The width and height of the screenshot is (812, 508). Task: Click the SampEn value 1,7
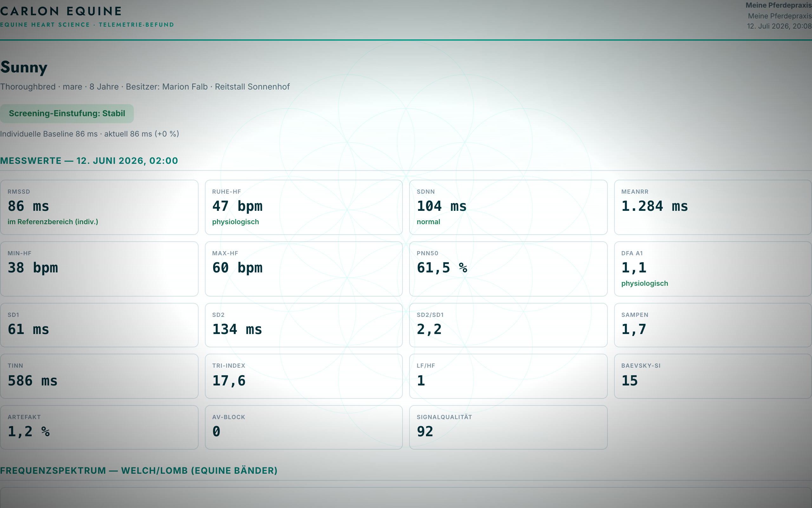(x=634, y=329)
